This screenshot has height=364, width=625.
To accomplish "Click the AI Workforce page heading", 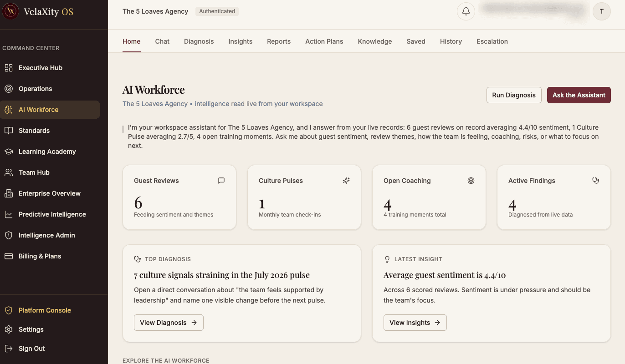I will tap(154, 90).
